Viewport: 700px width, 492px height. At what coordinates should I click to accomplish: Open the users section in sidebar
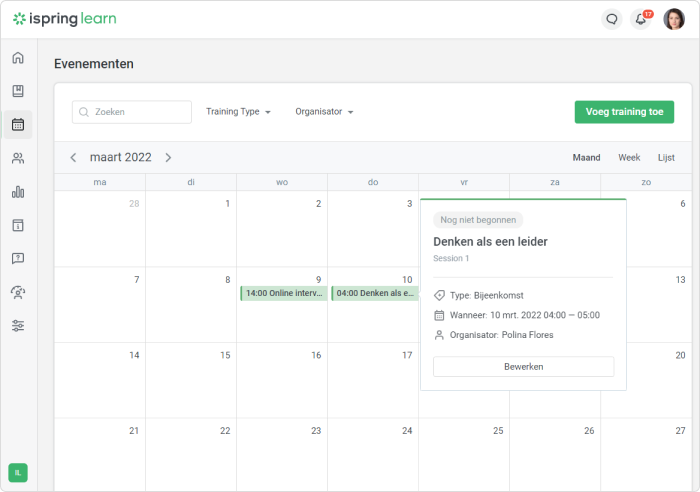click(18, 158)
